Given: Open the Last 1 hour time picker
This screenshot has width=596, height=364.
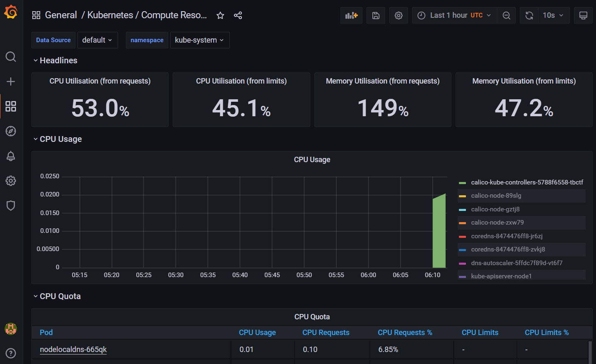Looking at the screenshot, I should [454, 15].
